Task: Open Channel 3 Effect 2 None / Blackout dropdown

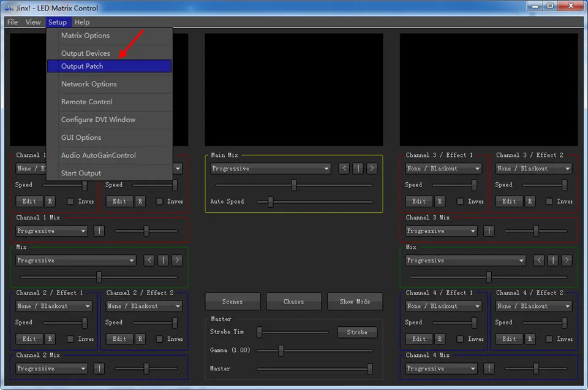Action: click(x=533, y=168)
